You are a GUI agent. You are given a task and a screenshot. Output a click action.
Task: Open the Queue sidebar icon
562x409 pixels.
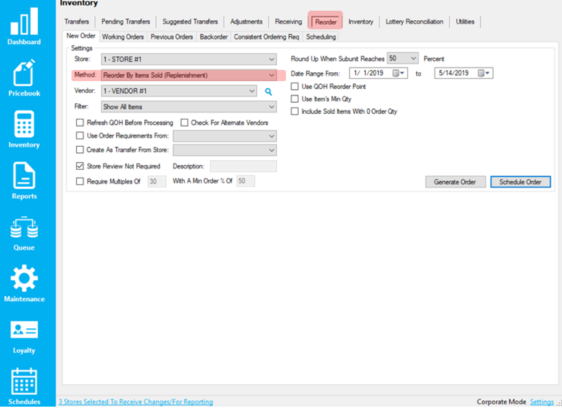24,227
